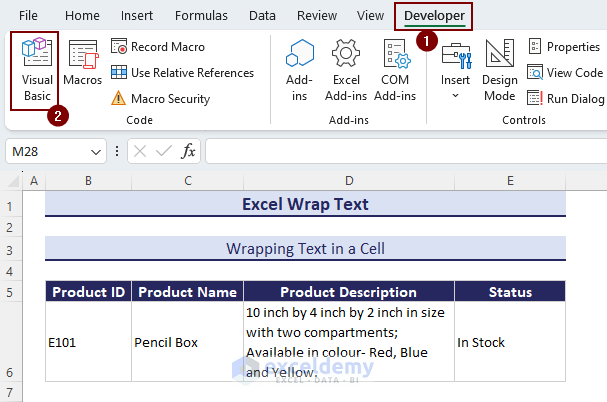This screenshot has width=607, height=402.
Task: Click the Enter checkmark formula button
Action: pyautogui.click(x=164, y=151)
